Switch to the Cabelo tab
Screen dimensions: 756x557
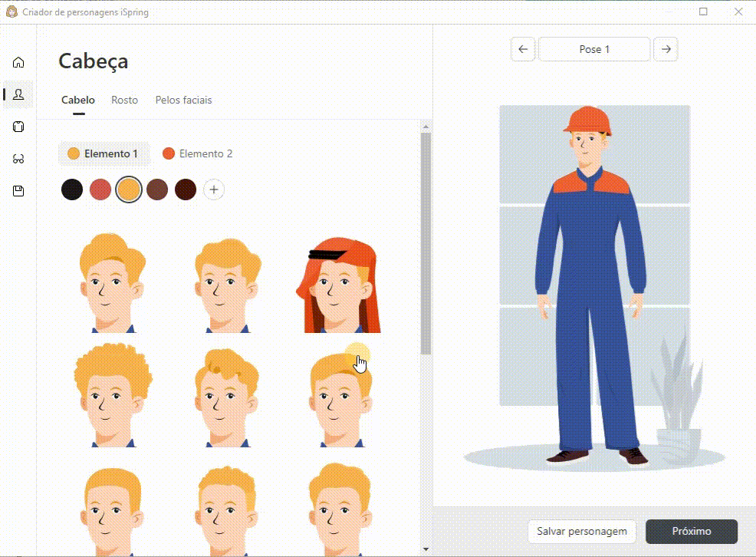(x=78, y=100)
